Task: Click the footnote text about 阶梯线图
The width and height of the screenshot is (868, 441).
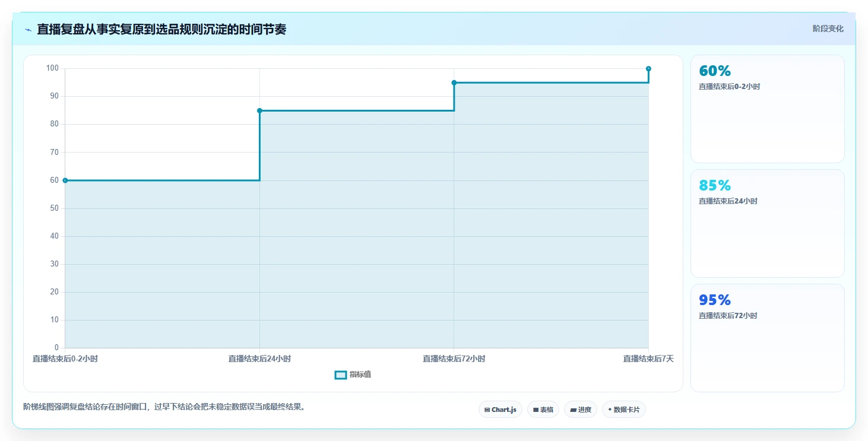Action: click(x=164, y=407)
